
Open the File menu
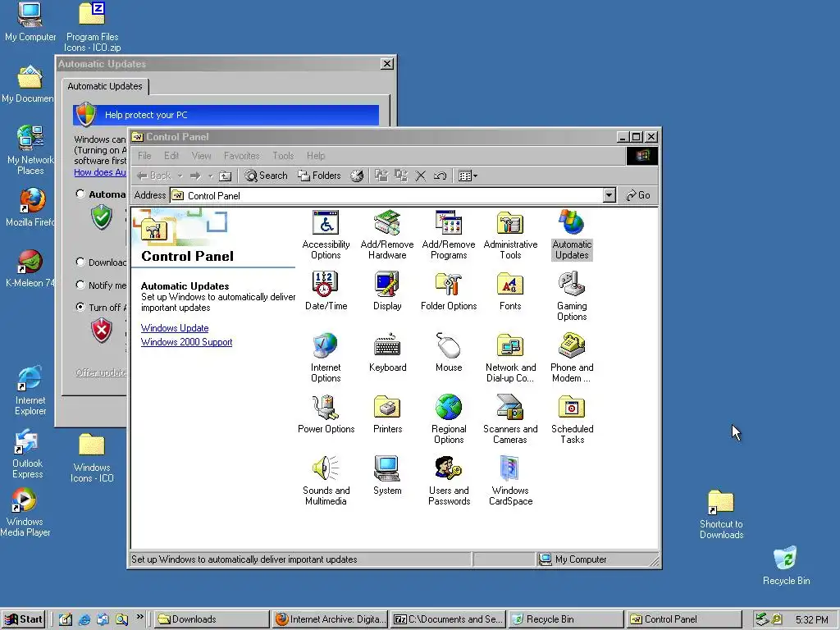144,156
